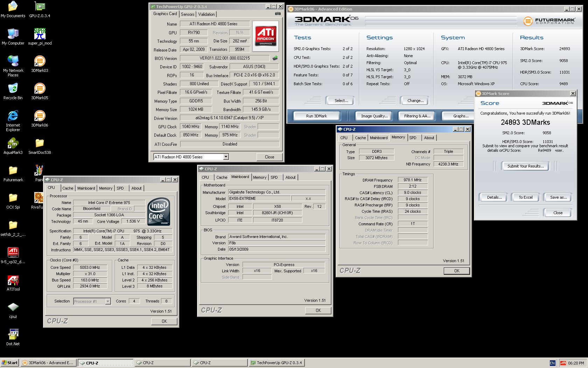Open the CPU-Z Processor #1 selection dropdown
The width and height of the screenshot is (588, 368).
[108, 301]
